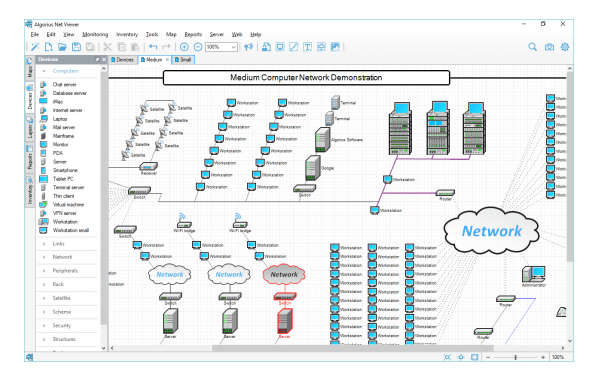Open the Monitoring menu
Screen dimensions: 598x378
pyautogui.click(x=95, y=34)
